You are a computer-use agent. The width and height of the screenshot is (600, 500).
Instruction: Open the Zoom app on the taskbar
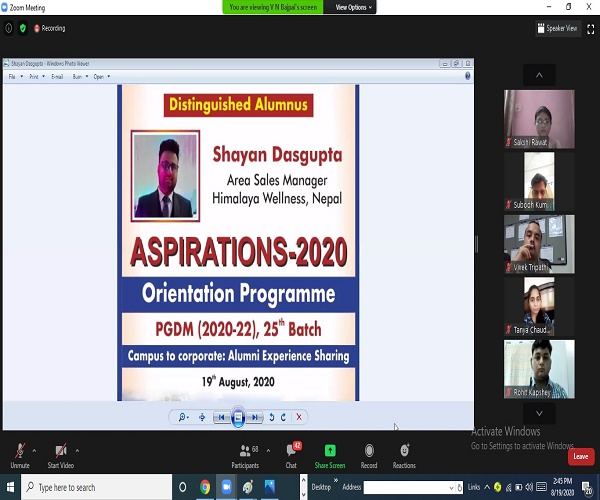pos(227,487)
